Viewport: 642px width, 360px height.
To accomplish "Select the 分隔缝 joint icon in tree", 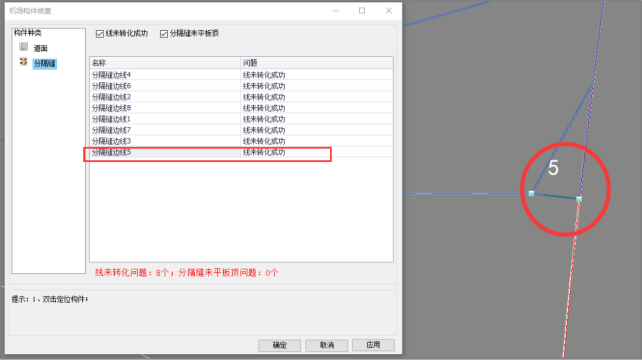I will (x=23, y=62).
